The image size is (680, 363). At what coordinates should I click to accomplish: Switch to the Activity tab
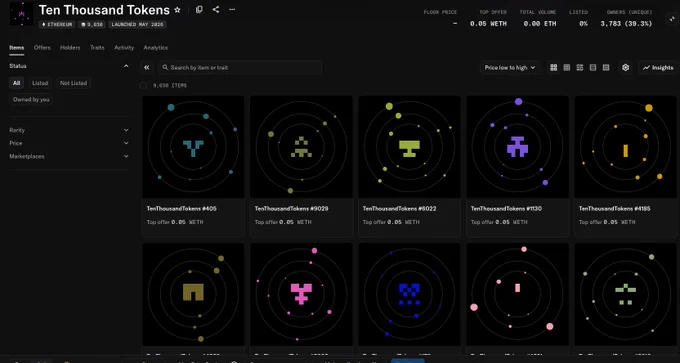tap(124, 48)
